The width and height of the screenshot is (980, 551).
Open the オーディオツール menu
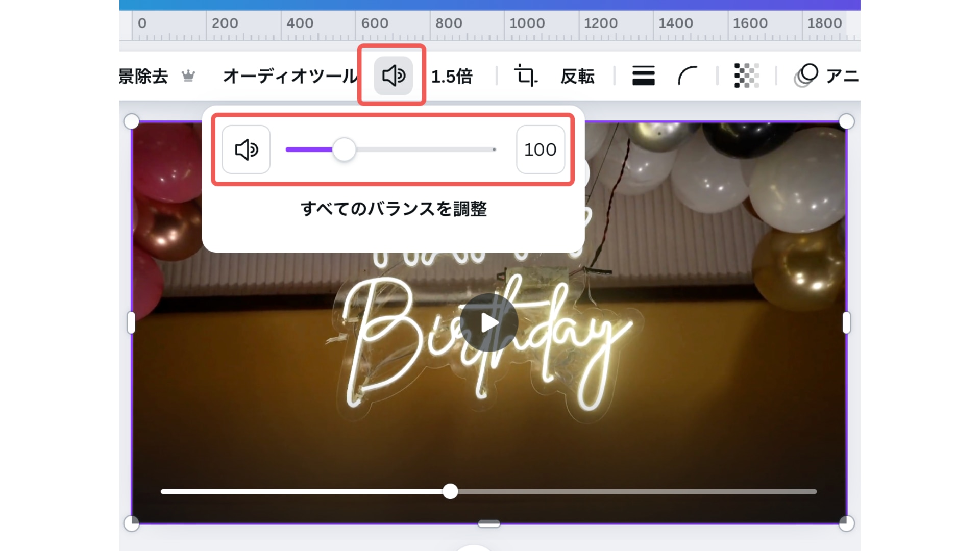[290, 76]
